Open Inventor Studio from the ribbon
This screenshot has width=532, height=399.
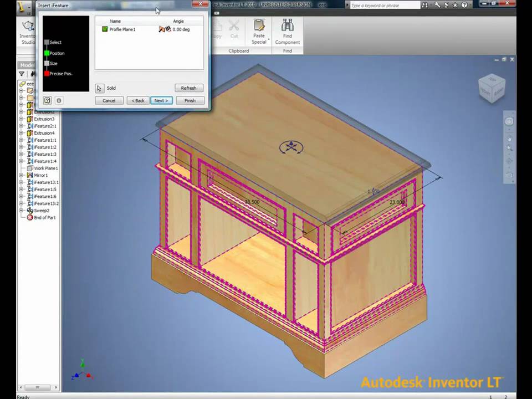coord(28,32)
